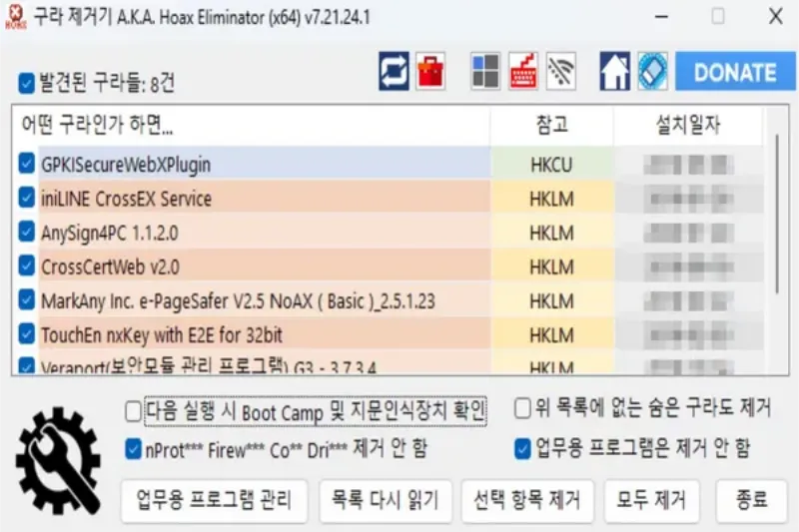
Task: Sort by 설치일자 column header
Action: [688, 125]
